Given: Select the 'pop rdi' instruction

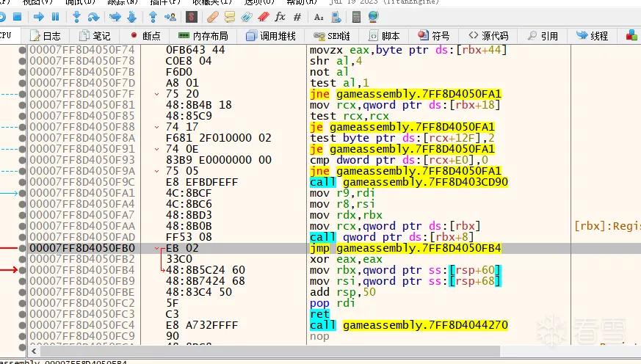Looking at the screenshot, I should click(333, 304).
